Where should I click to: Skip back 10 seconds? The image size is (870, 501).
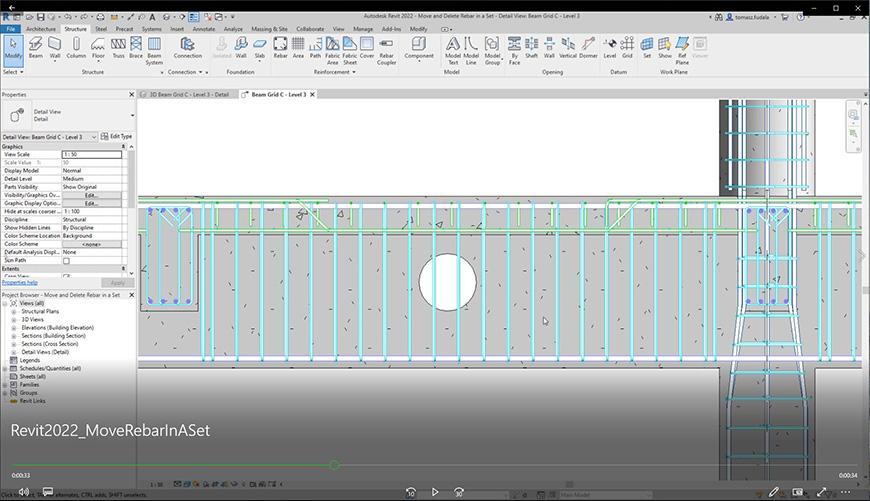click(411, 492)
